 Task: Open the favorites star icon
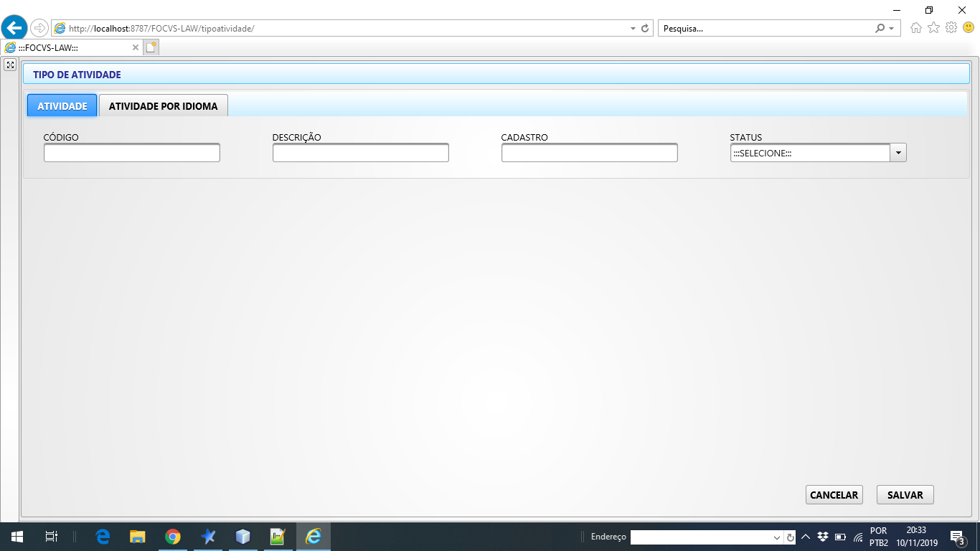933,28
